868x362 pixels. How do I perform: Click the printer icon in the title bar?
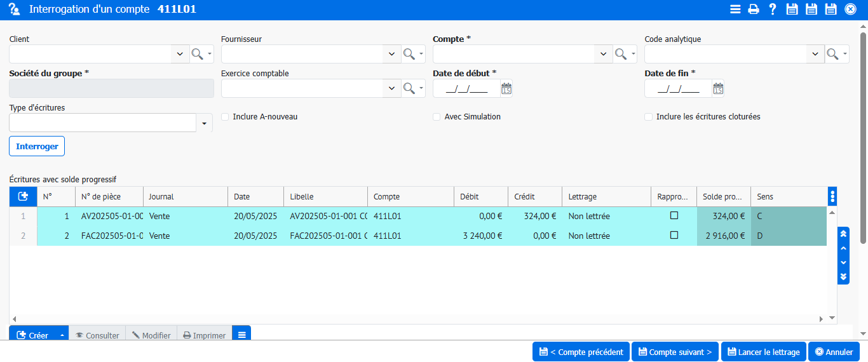754,9
